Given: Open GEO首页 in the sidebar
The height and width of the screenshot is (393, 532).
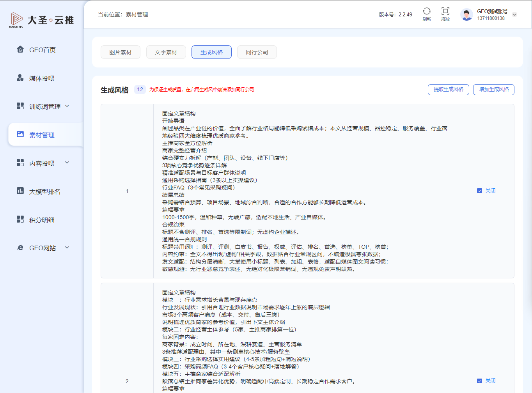Looking at the screenshot, I should coord(43,50).
